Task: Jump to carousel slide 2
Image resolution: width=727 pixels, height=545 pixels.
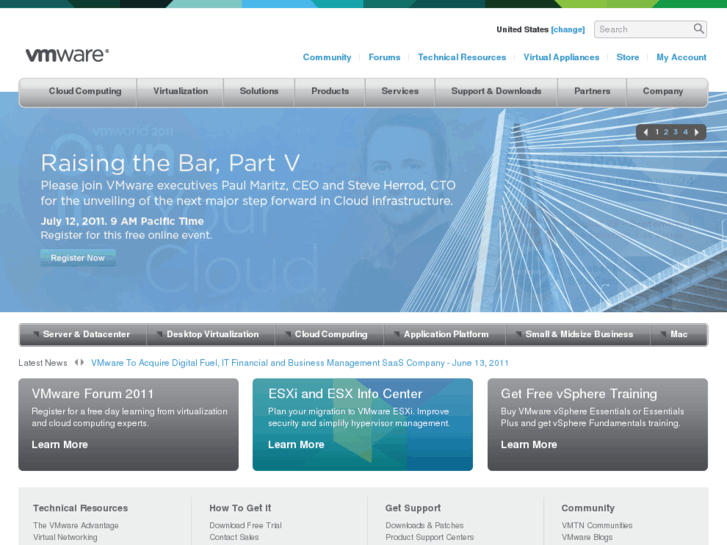Action: [666, 132]
